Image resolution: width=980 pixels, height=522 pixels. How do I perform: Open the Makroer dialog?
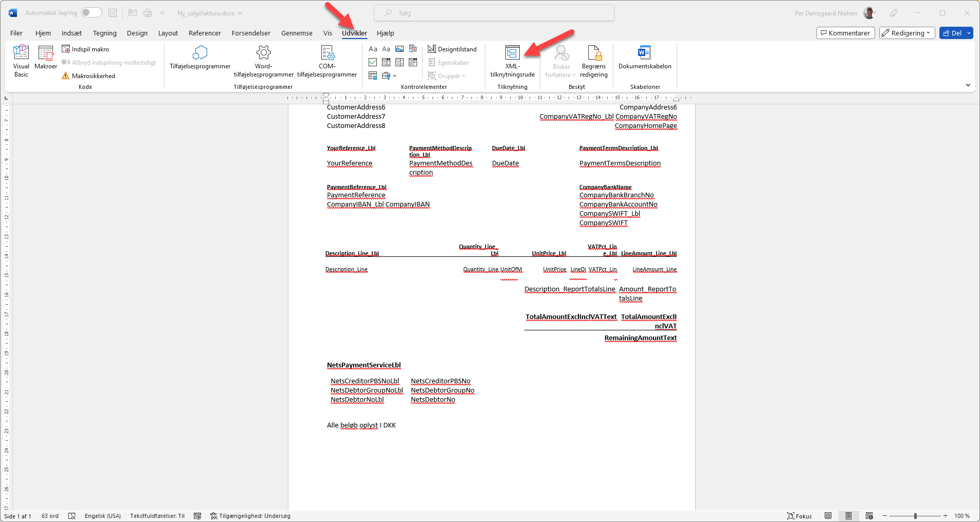pos(46,58)
